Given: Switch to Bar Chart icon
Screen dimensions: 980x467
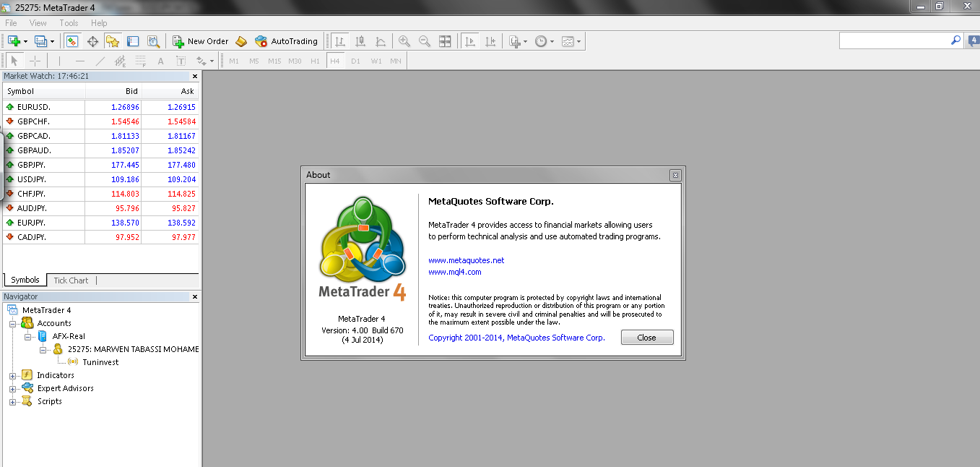Looking at the screenshot, I should tap(340, 41).
